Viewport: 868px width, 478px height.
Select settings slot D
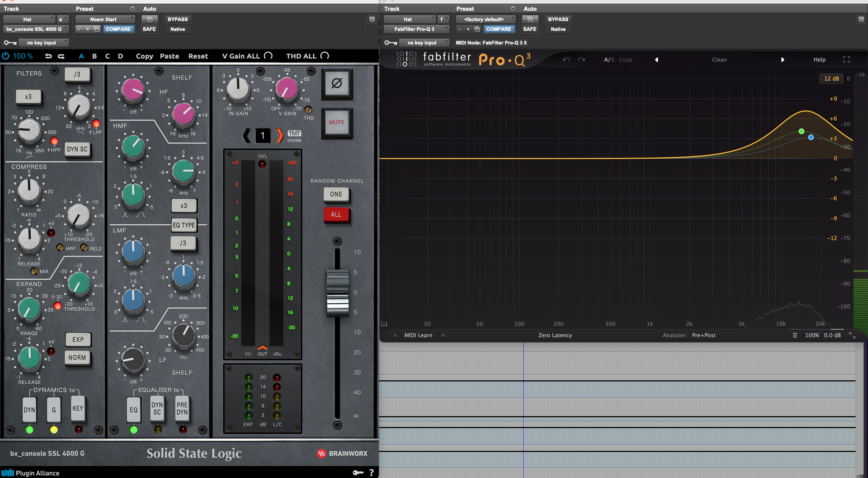point(120,56)
